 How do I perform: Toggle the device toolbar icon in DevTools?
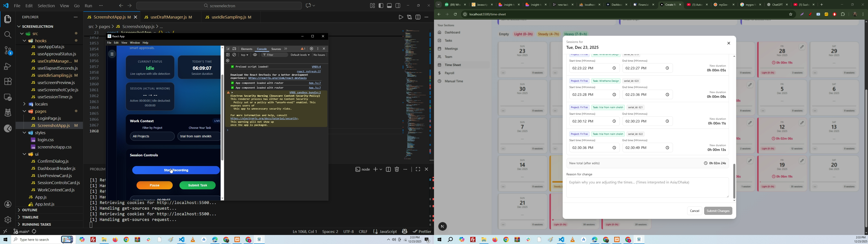pos(235,49)
